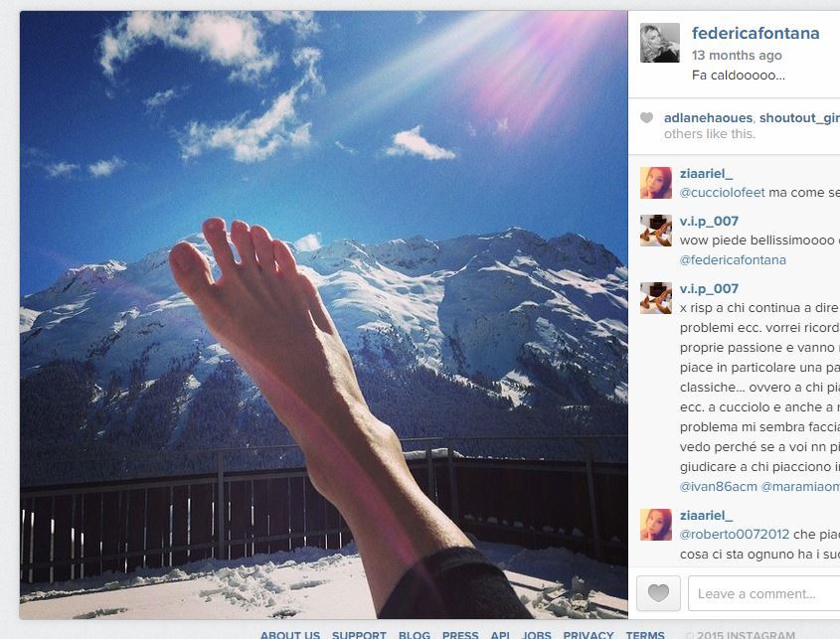The height and width of the screenshot is (639, 840).
Task: Open first ziaariel_ commenter avatar
Action: click(x=656, y=183)
